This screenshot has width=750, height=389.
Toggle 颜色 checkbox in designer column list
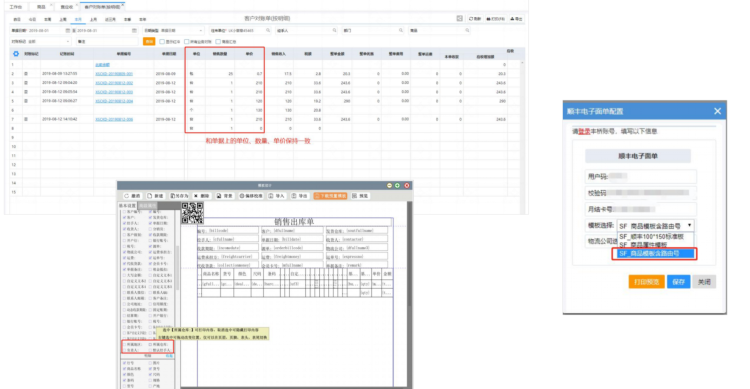pyautogui.click(x=125, y=374)
